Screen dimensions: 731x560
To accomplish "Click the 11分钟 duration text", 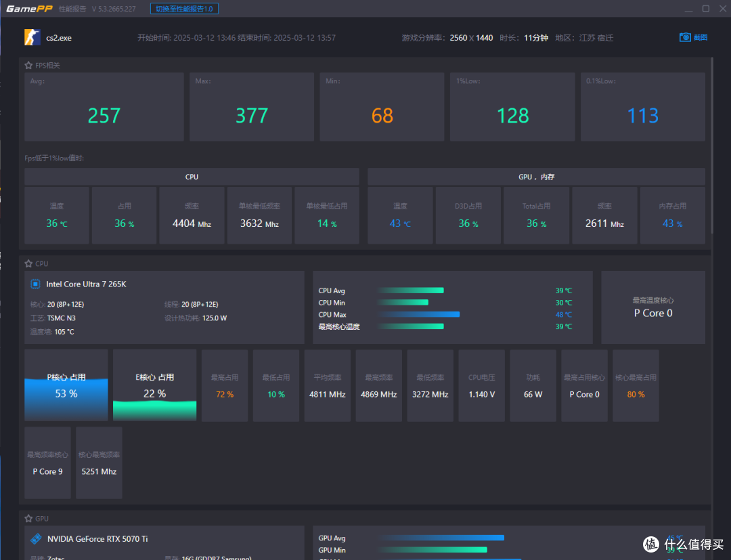I will [x=536, y=38].
